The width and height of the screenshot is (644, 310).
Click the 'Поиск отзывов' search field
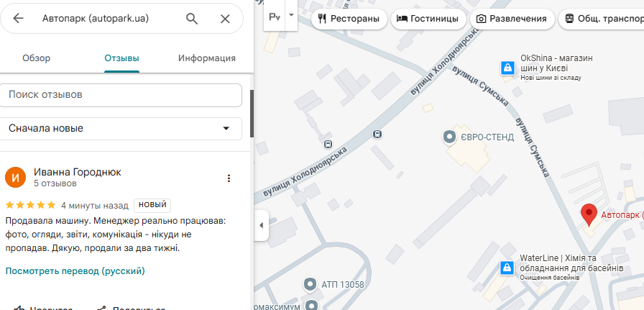[121, 94]
